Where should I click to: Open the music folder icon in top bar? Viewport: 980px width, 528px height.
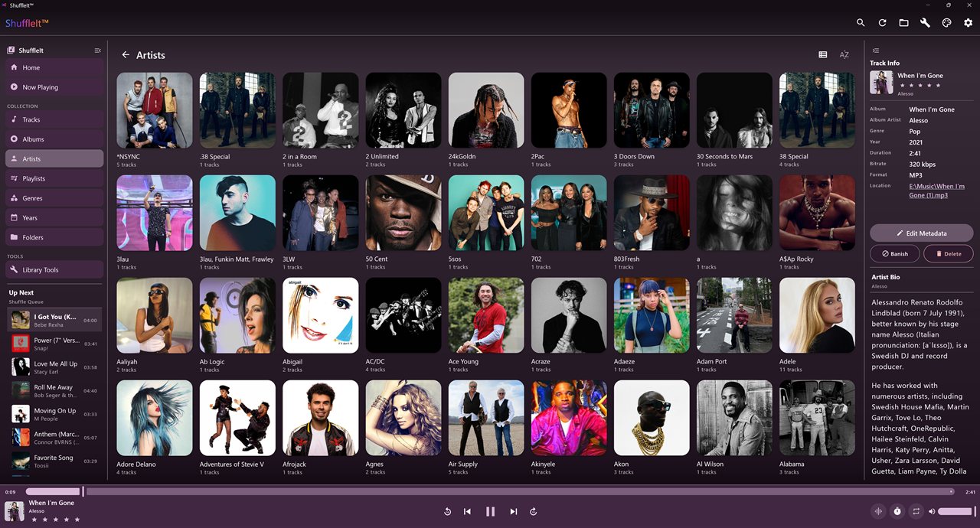click(x=903, y=23)
